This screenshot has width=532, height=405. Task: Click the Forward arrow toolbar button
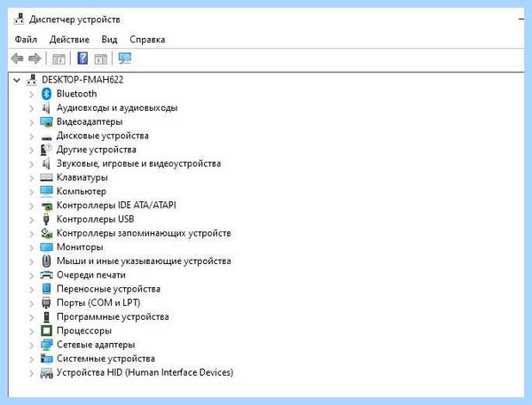[35, 58]
